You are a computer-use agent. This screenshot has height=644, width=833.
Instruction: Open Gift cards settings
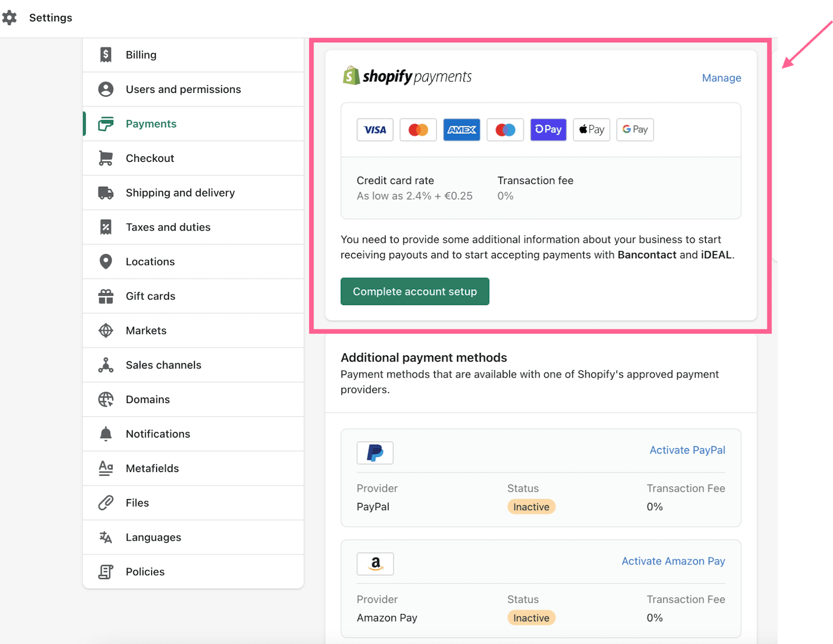(193, 296)
